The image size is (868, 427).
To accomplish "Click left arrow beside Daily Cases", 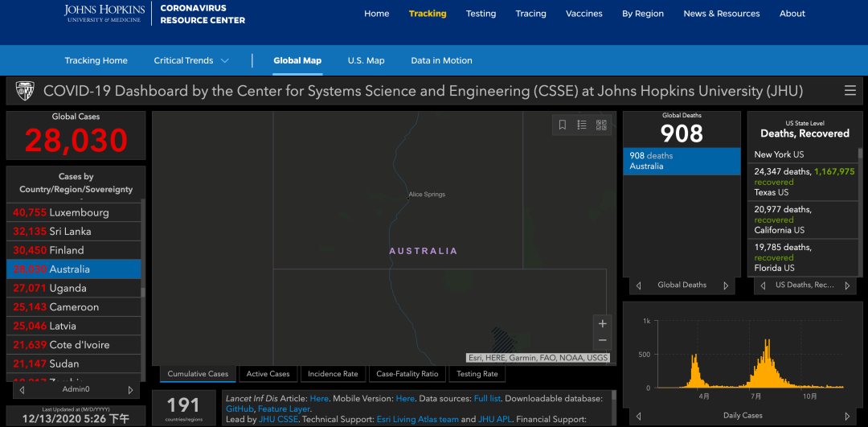I will (x=638, y=416).
